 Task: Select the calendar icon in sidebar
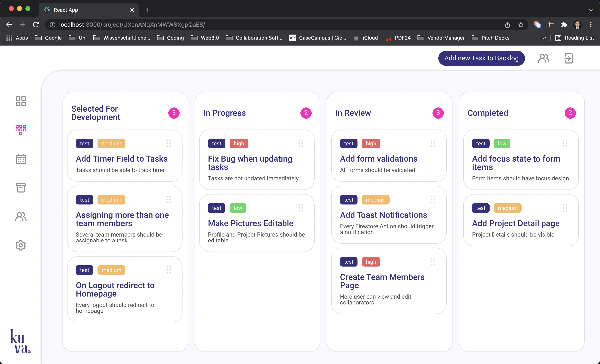point(20,158)
